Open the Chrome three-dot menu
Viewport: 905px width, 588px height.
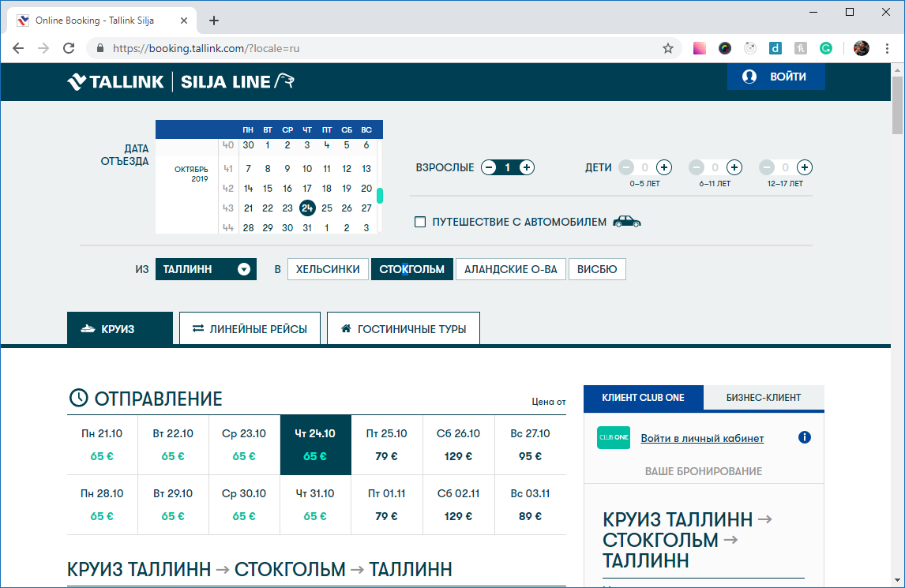click(887, 48)
